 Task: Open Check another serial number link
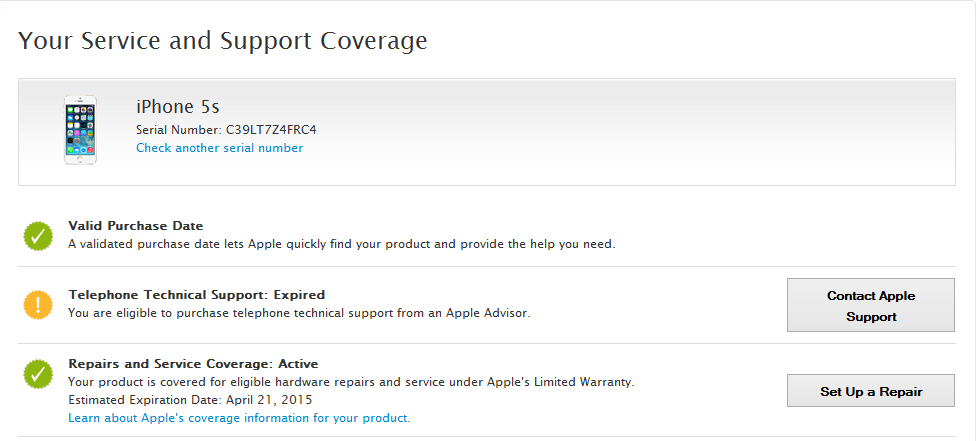coord(220,148)
